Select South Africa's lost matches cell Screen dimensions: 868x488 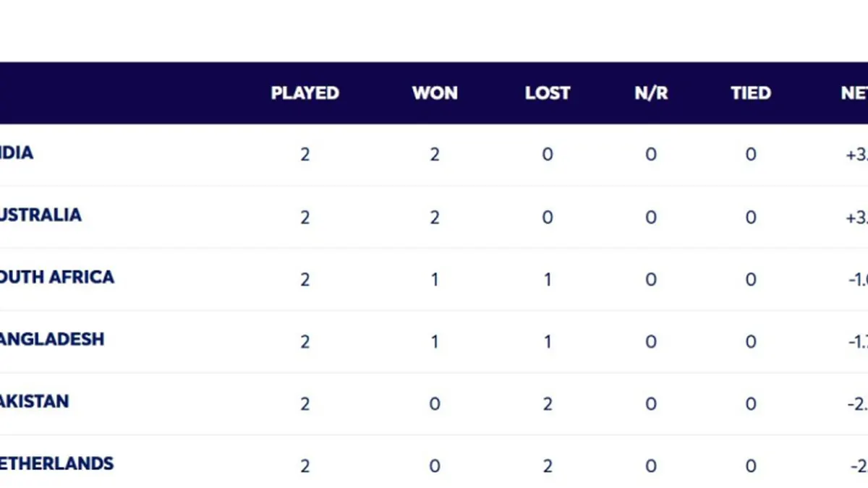(x=548, y=279)
